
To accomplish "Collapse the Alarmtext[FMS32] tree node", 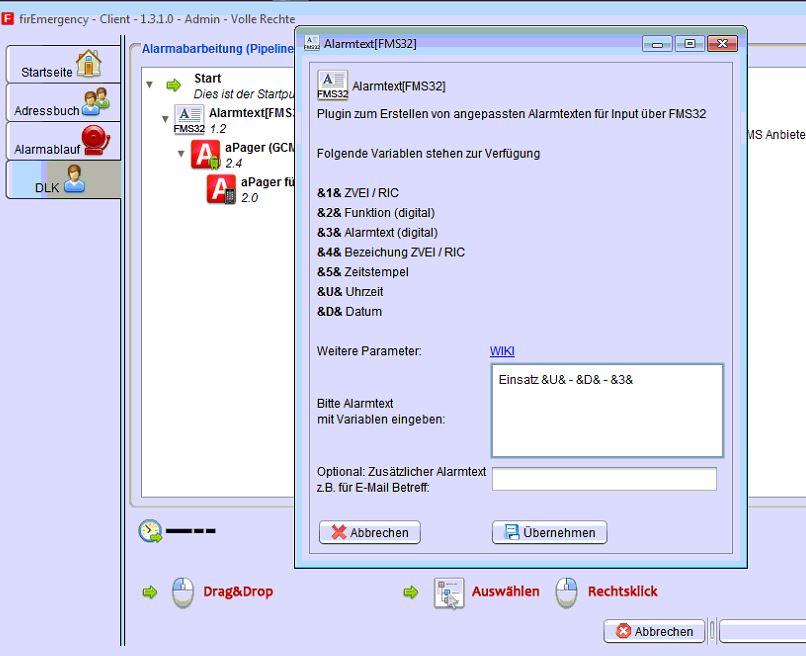I will 165,120.
